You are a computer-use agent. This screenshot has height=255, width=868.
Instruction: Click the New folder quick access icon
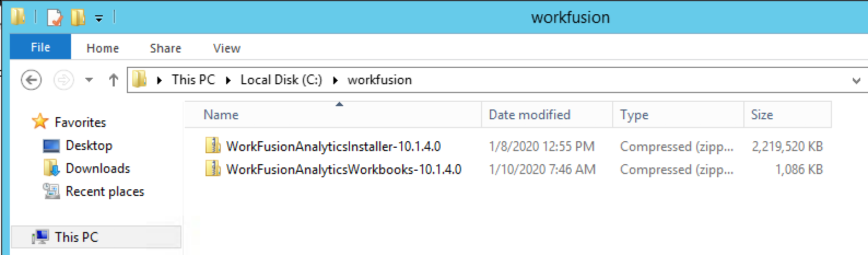[x=78, y=18]
